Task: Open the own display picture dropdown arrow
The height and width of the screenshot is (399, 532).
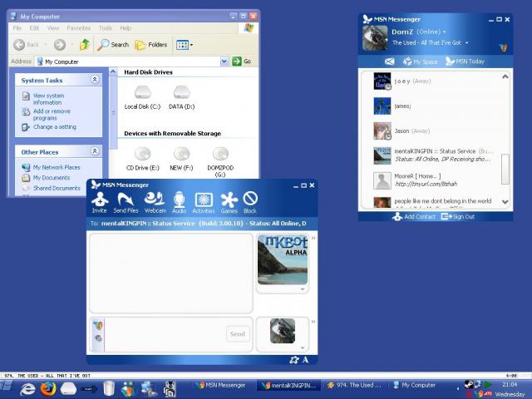Action: click(x=303, y=347)
